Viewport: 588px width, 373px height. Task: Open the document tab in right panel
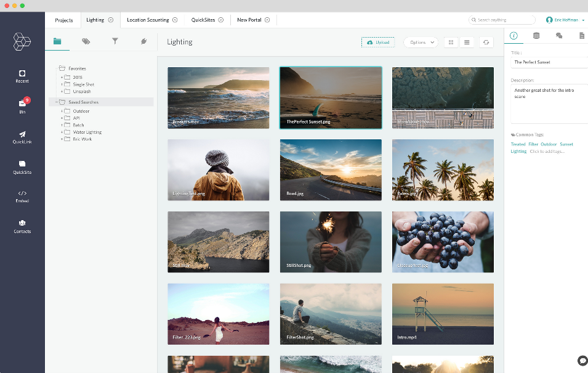[582, 36]
